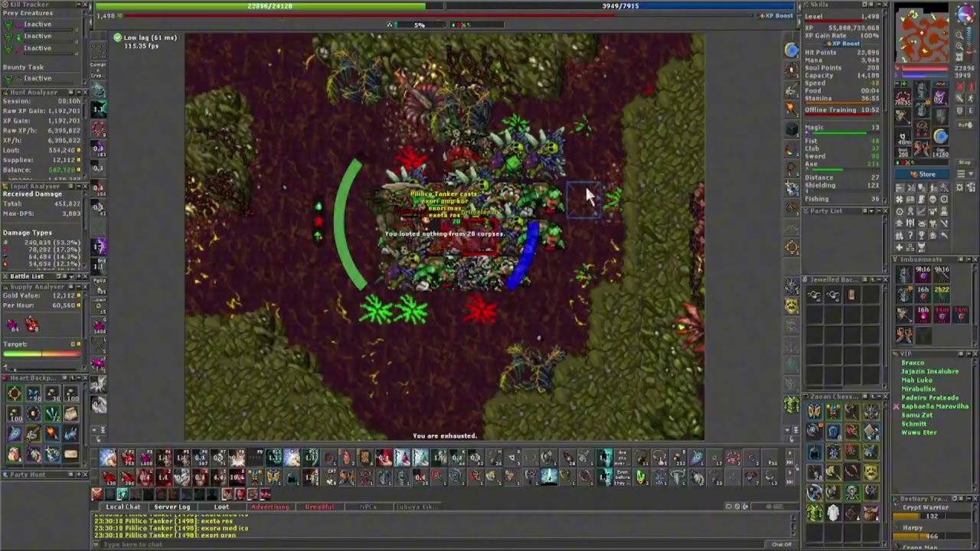Collapse the Input Analyser panel
This screenshot has width=980, height=551.
click(x=79, y=186)
